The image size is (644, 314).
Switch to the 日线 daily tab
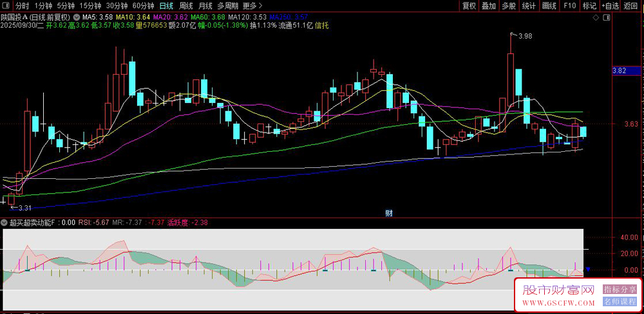click(x=166, y=6)
